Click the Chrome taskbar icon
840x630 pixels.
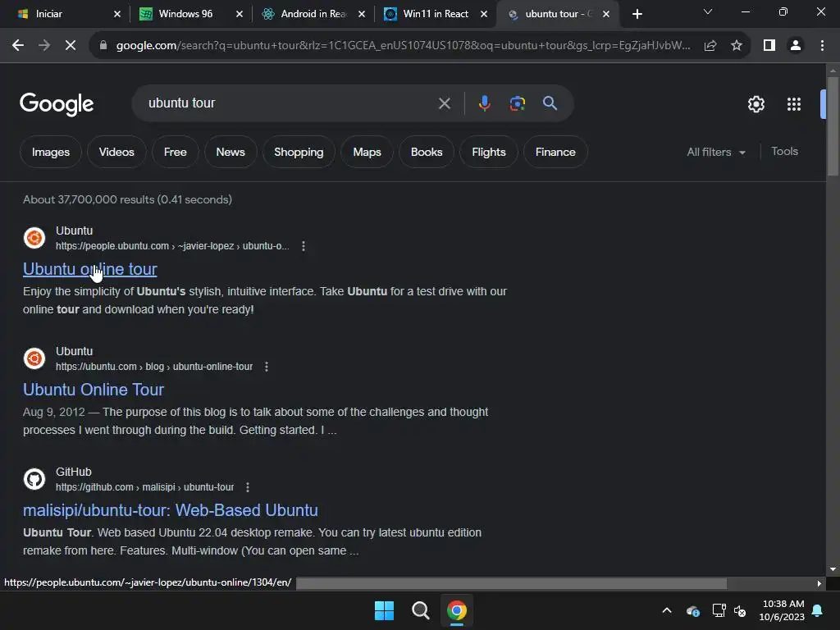(457, 610)
